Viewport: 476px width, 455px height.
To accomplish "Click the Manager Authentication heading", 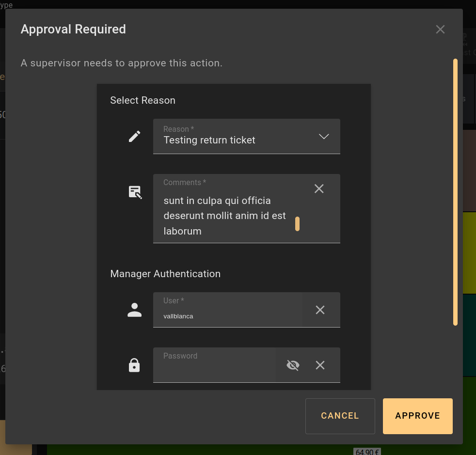I will (165, 274).
